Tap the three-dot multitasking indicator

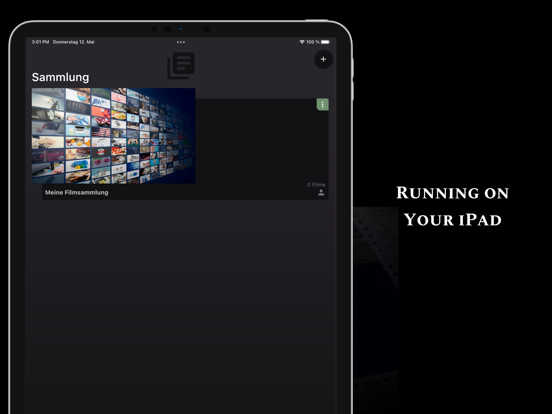(181, 42)
